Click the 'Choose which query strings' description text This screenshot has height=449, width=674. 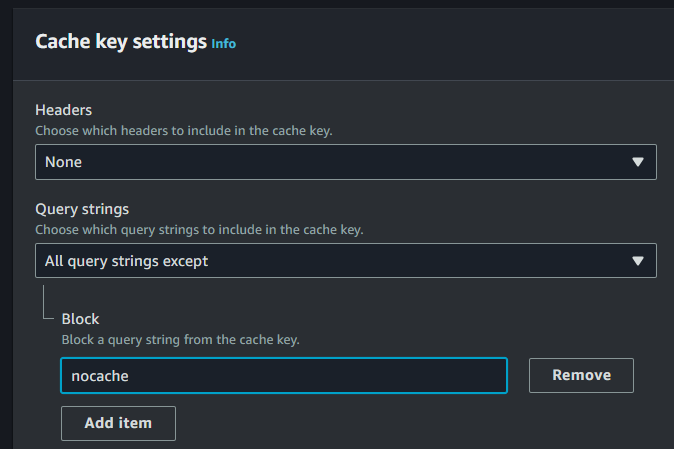[199, 229]
